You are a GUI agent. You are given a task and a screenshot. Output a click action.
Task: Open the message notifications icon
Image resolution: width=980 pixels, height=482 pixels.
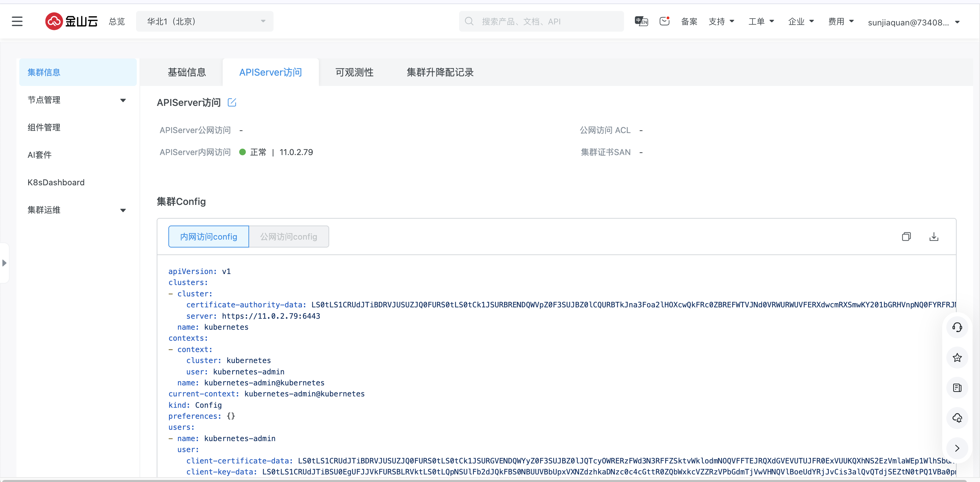pyautogui.click(x=664, y=21)
